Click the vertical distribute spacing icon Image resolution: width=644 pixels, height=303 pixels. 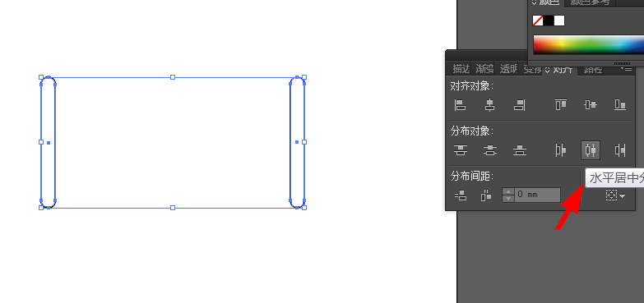point(460,195)
